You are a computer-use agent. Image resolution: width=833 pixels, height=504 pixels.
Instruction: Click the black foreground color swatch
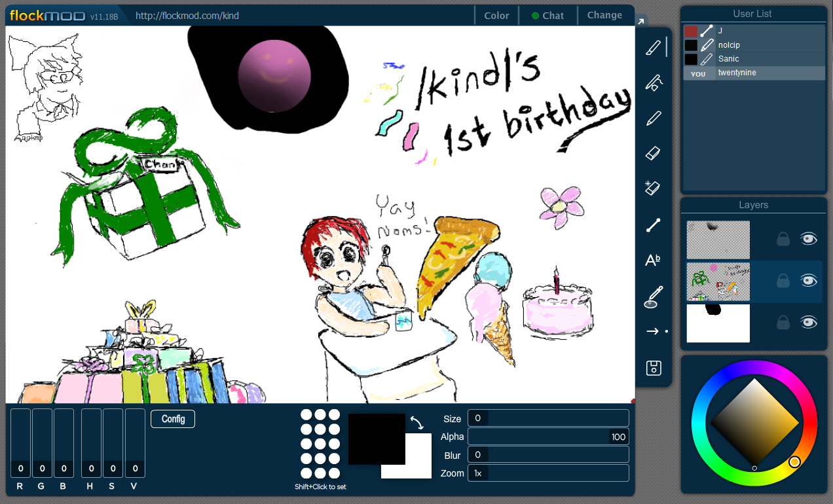(x=377, y=439)
